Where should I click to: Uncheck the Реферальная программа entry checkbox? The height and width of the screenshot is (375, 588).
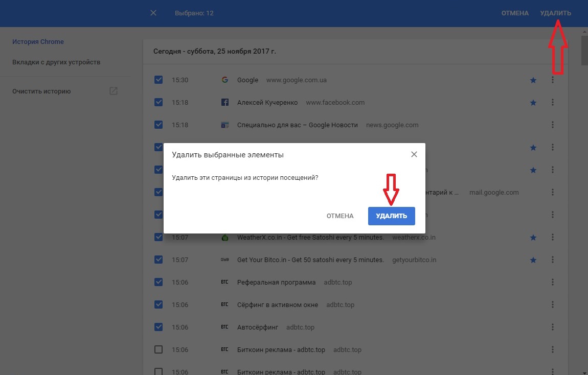(x=159, y=282)
